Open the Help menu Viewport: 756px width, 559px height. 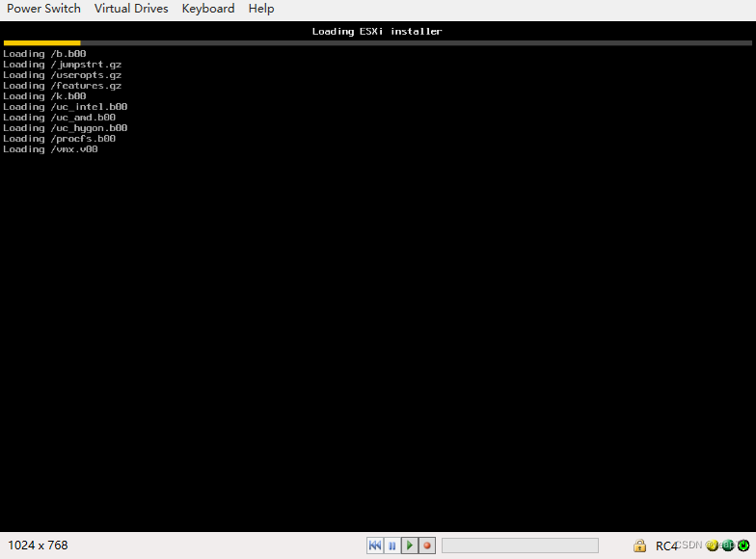coord(261,9)
